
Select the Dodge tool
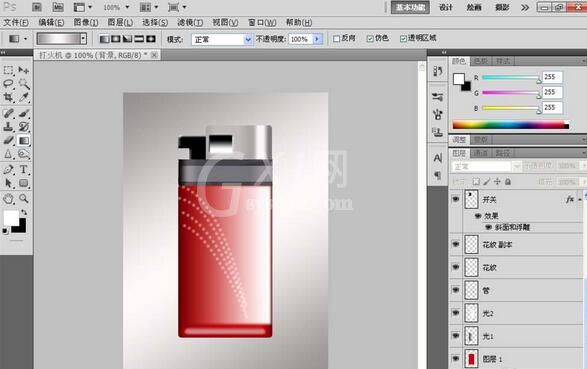pos(24,154)
